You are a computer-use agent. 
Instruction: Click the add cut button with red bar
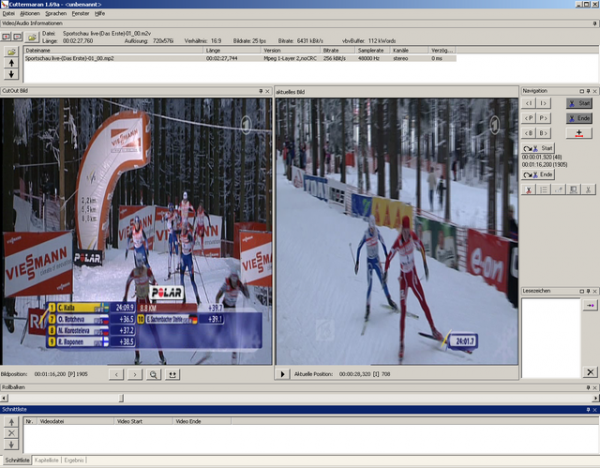click(579, 133)
